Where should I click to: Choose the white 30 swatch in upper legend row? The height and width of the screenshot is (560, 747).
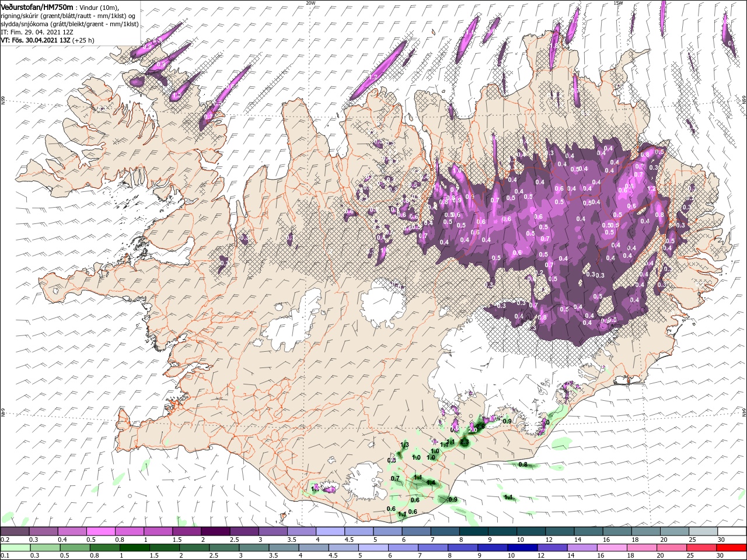click(x=732, y=531)
